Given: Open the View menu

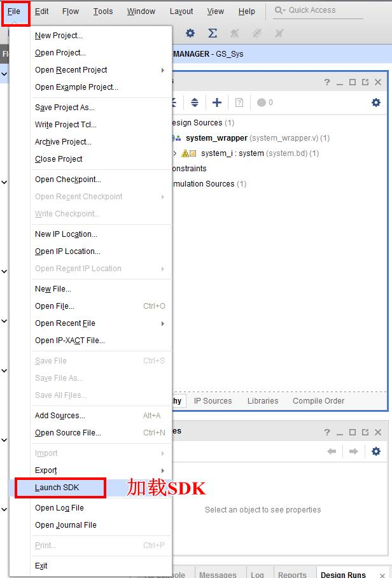Looking at the screenshot, I should point(216,11).
